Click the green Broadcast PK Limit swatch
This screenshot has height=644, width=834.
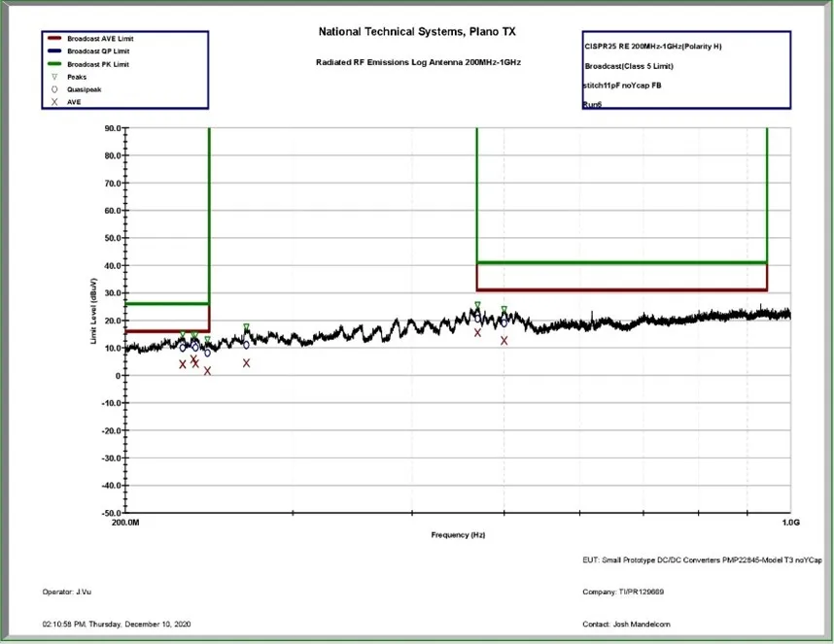tap(54, 63)
